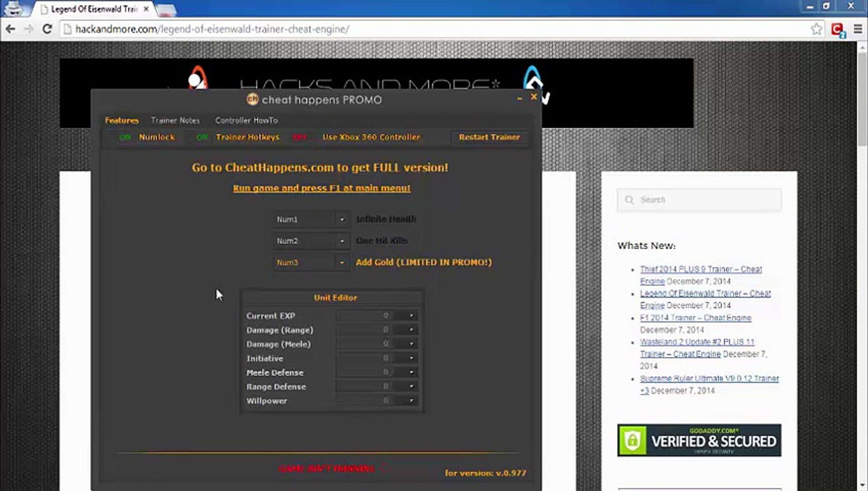Screen dimensions: 868x491
Task: Bookmark this page with the star icon
Action: [817, 29]
